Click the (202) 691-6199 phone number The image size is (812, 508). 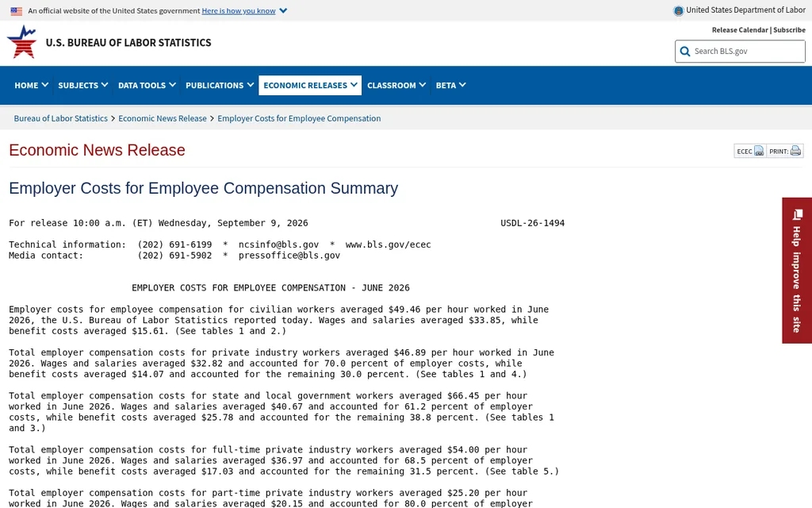pyautogui.click(x=174, y=244)
